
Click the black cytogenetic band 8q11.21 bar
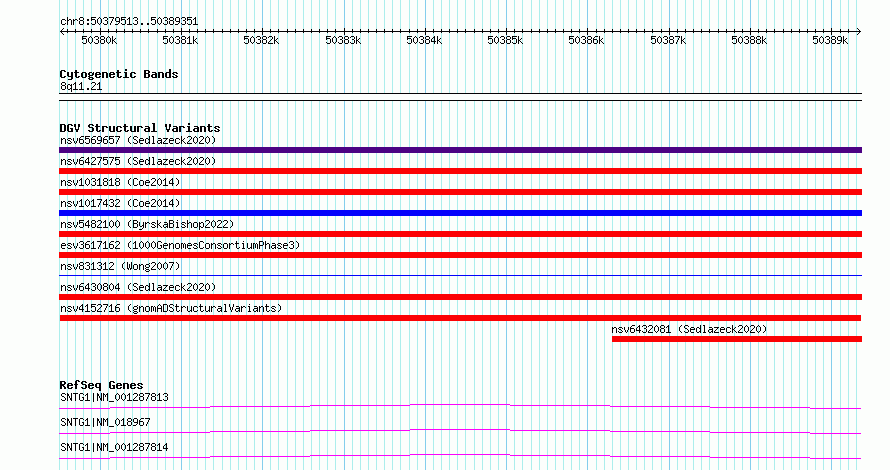[x=460, y=97]
